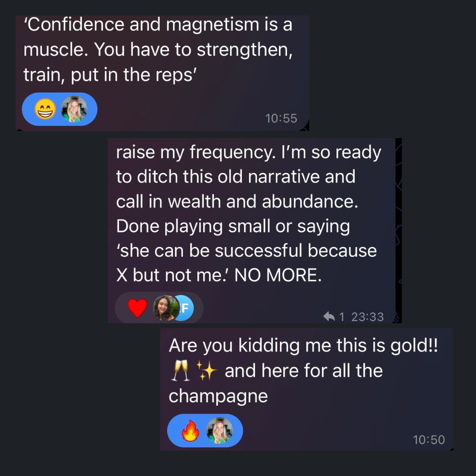Click the grinning face emoji
Viewport: 476px width, 476px height.
(45, 109)
